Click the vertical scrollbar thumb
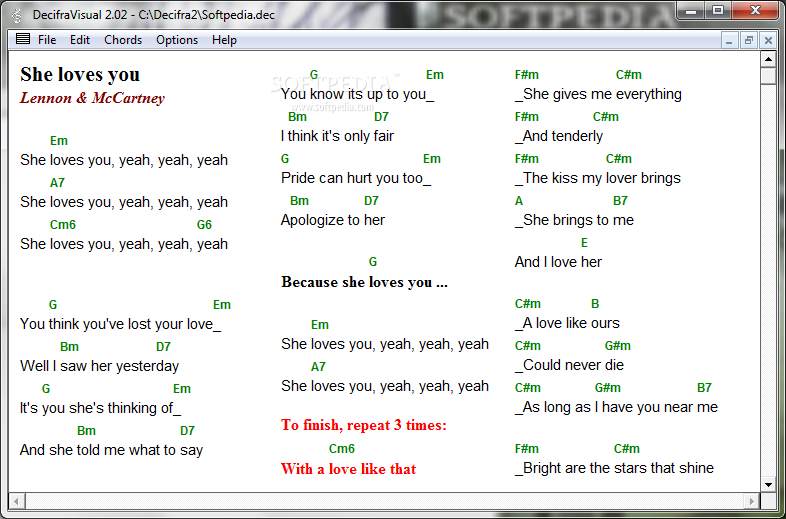Image resolution: width=786 pixels, height=519 pixels. pos(768,77)
